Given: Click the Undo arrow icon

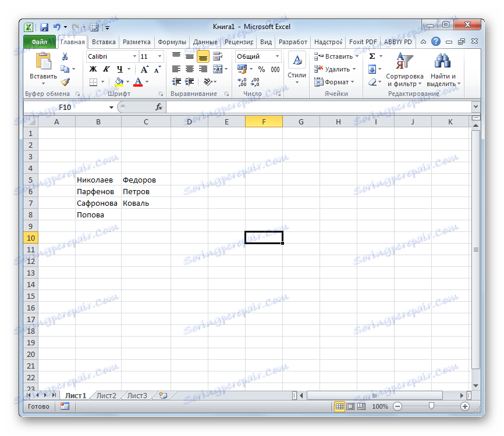Looking at the screenshot, I should (57, 27).
